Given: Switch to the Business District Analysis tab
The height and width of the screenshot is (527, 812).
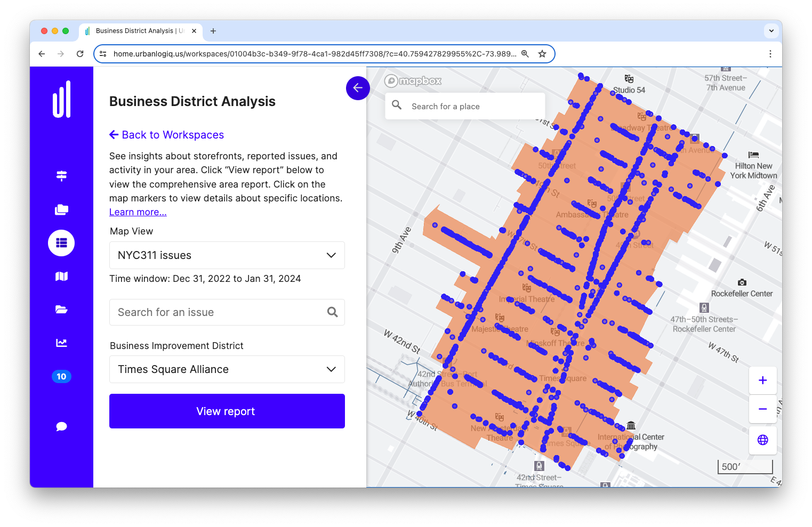Looking at the screenshot, I should (140, 31).
